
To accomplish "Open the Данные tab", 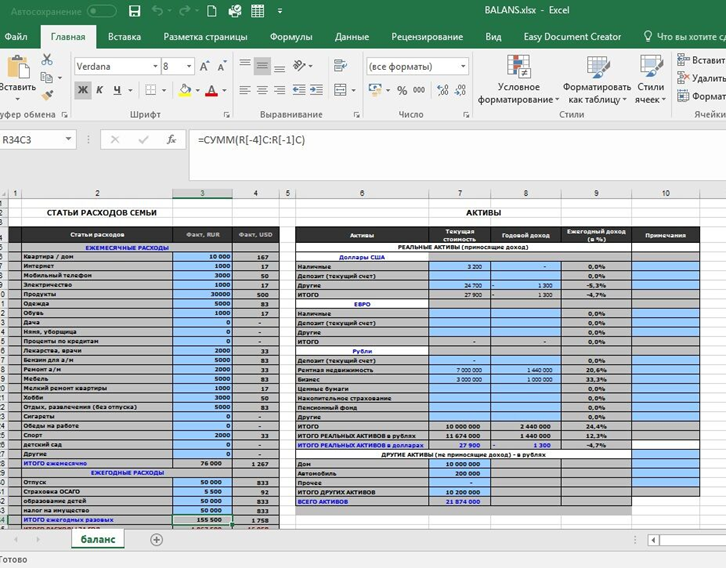I will (x=352, y=37).
